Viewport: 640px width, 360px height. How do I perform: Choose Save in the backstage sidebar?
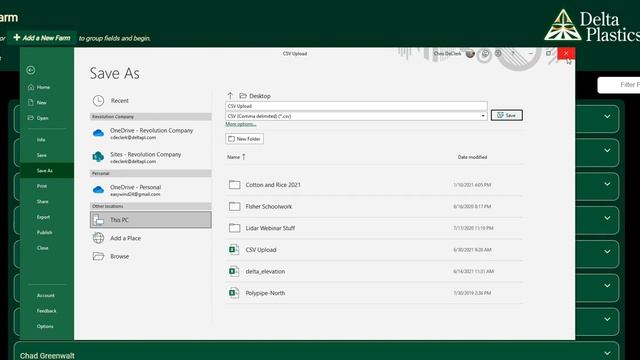point(42,155)
